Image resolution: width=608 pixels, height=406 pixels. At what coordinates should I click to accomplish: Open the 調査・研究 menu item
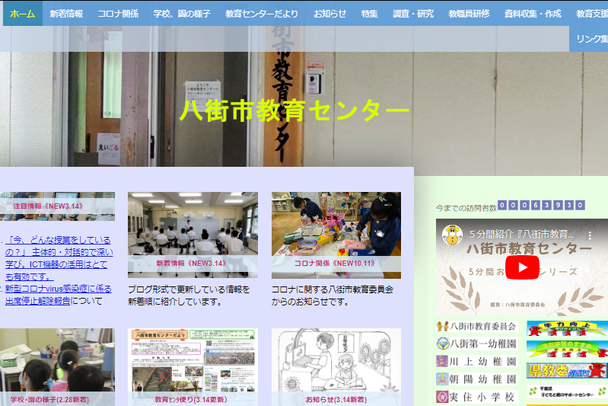coord(413,14)
